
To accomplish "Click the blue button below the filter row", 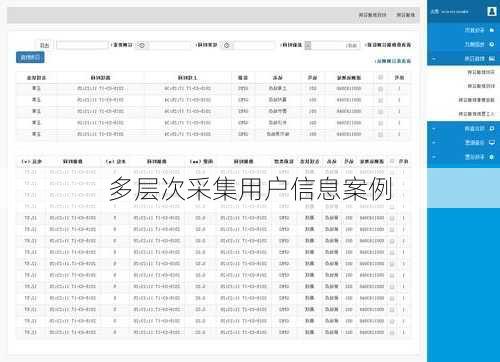I will (30, 58).
